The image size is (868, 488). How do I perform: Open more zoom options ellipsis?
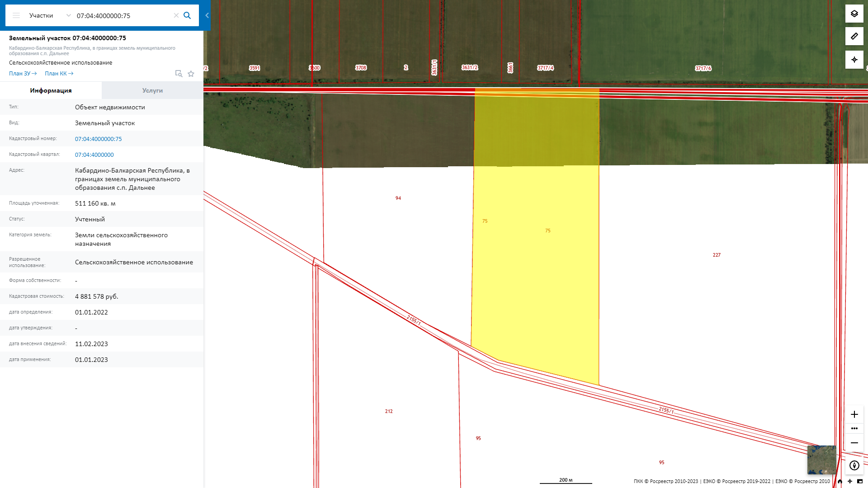tap(854, 428)
